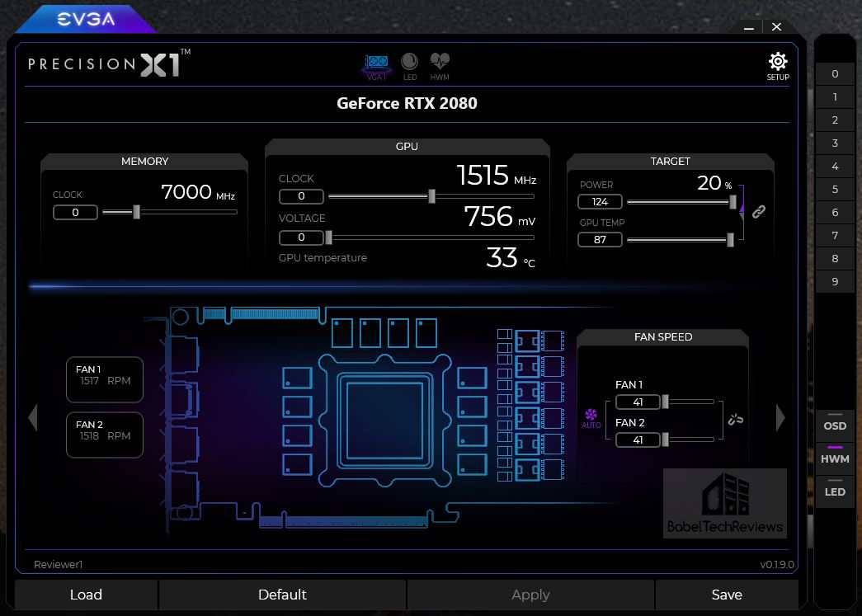Viewport: 862px width, 616px height.
Task: Click the FAN 1 1517 RPM readout box
Action: coord(105,379)
